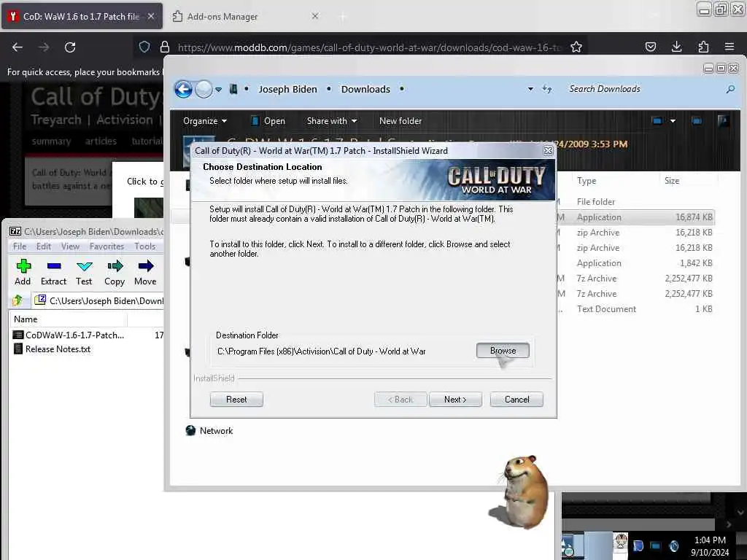Screen dimensions: 747x560
Task: Click the 7-Zip Move icon
Action: (145, 273)
